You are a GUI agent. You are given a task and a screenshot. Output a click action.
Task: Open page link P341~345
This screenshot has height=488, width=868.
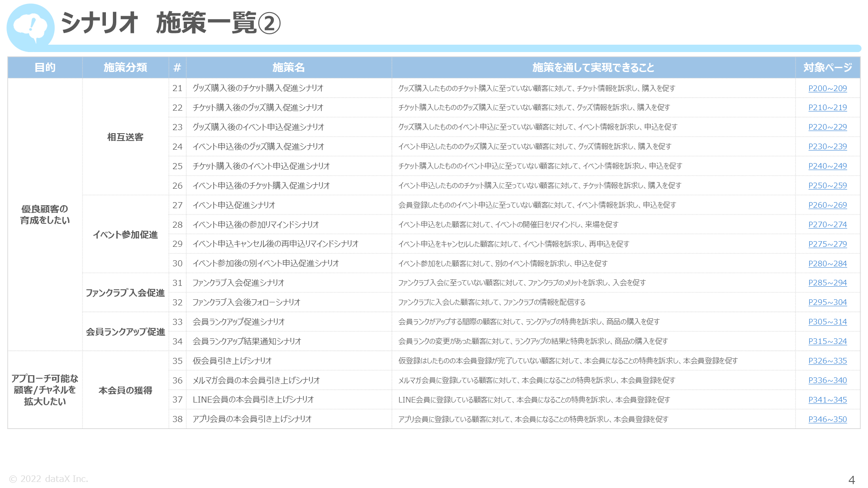(x=827, y=400)
